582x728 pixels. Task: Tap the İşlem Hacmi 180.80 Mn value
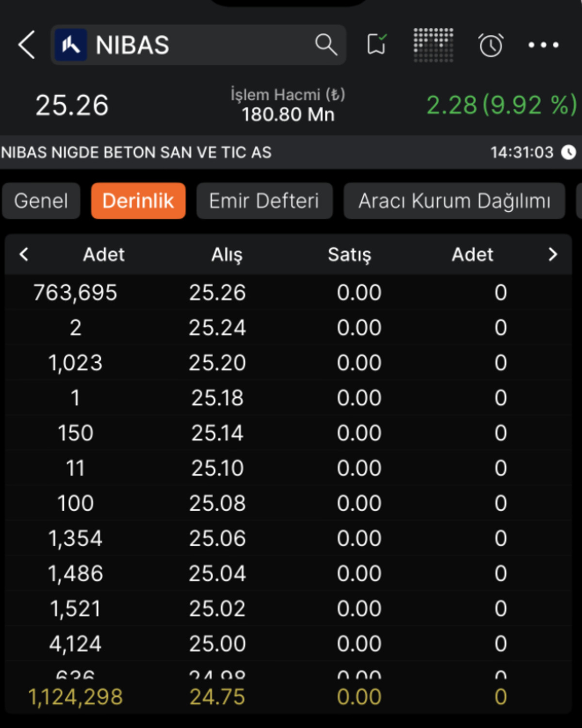pyautogui.click(x=288, y=115)
